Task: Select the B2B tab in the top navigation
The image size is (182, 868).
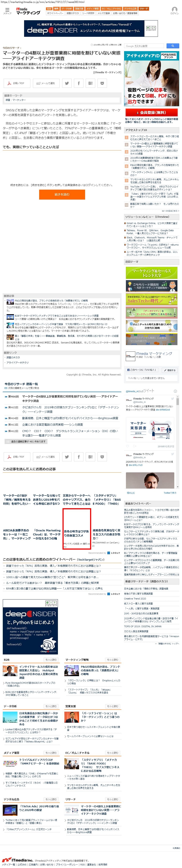Action: 49,9
